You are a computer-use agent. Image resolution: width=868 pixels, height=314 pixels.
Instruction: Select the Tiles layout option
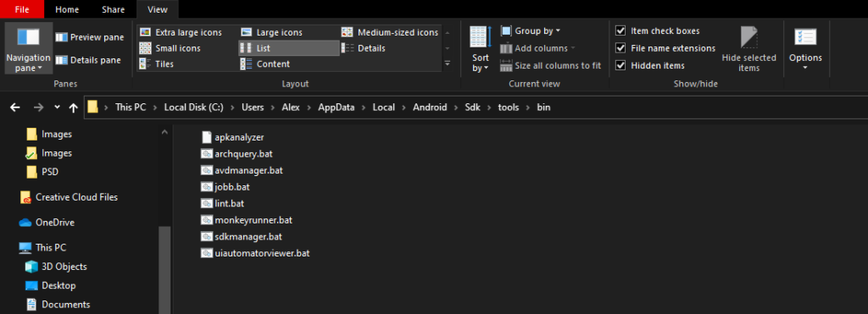pyautogui.click(x=157, y=63)
